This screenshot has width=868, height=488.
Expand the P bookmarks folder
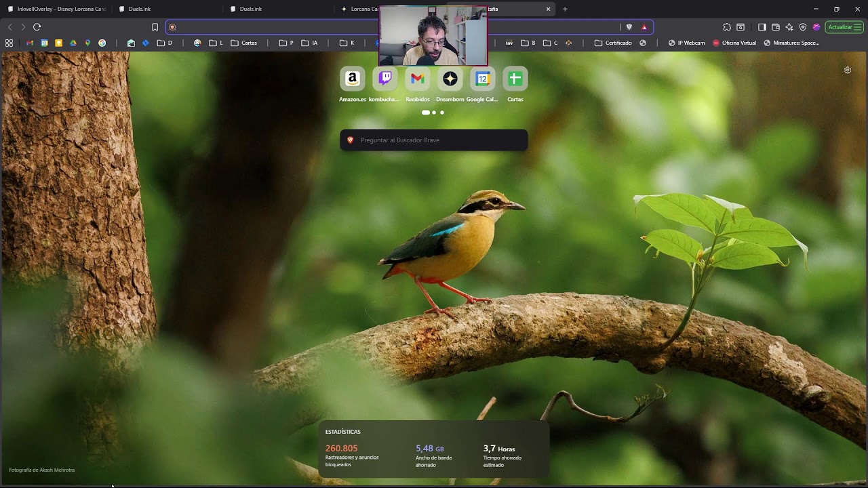coord(287,43)
